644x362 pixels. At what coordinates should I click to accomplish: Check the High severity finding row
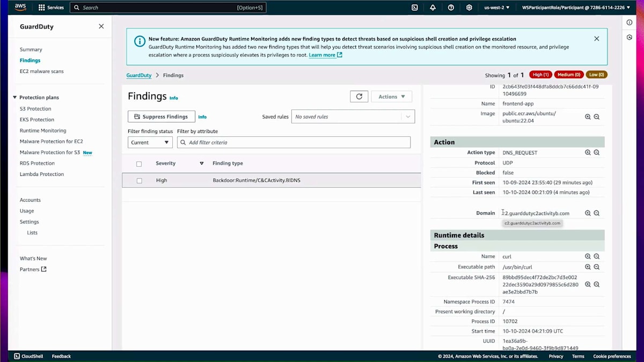coord(139,181)
